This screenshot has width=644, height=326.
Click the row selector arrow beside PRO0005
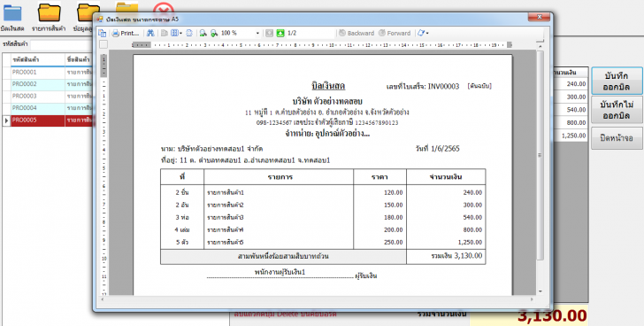[6, 120]
